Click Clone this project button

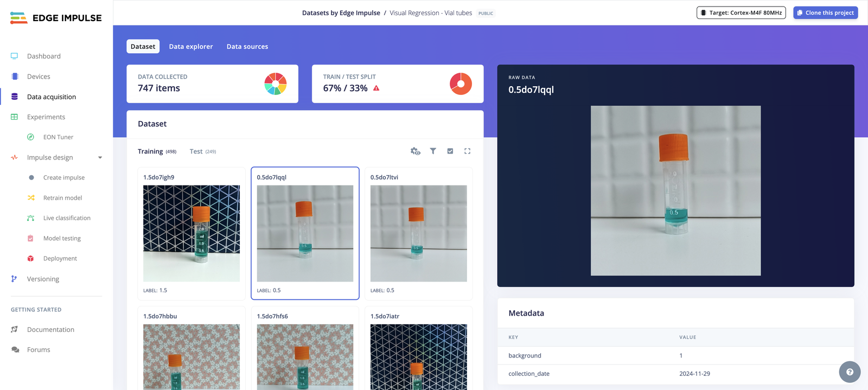click(x=826, y=12)
